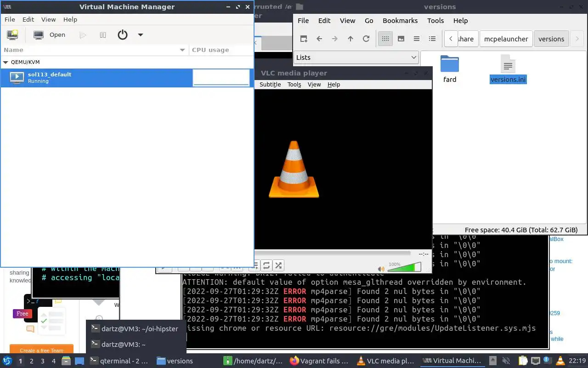Select the fard folder
This screenshot has width=588, height=368.
[x=450, y=70]
